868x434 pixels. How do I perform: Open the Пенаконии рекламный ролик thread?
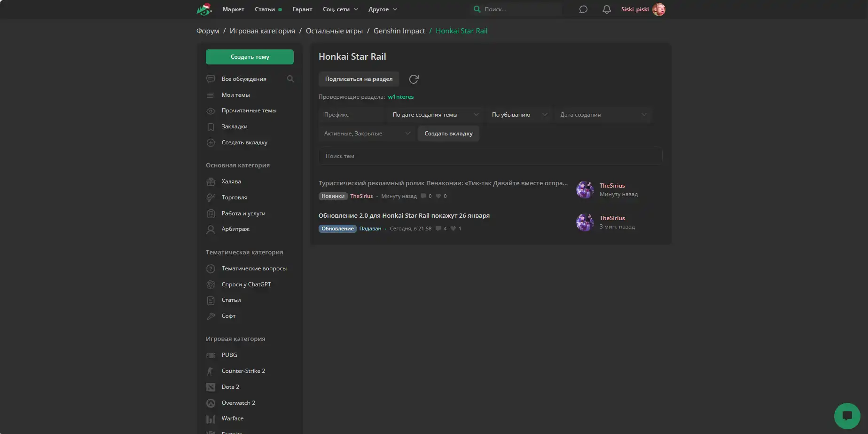pyautogui.click(x=443, y=183)
